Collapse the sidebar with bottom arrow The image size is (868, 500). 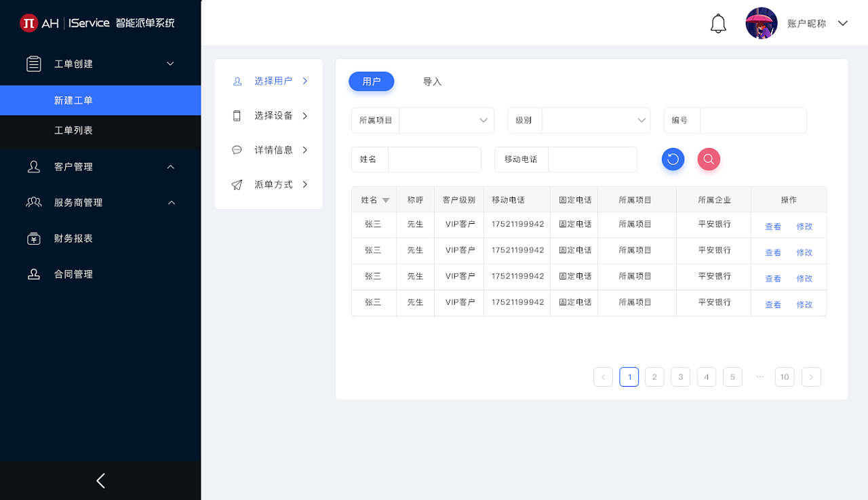100,480
